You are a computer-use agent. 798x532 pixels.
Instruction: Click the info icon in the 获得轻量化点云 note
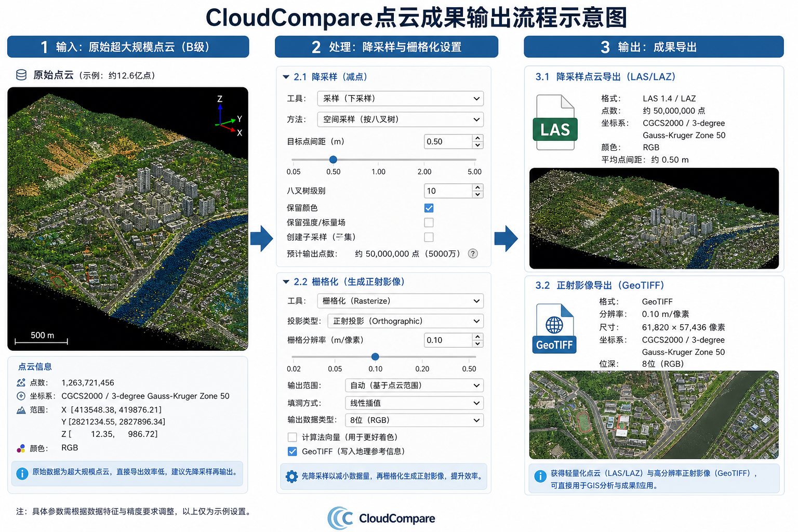click(540, 476)
